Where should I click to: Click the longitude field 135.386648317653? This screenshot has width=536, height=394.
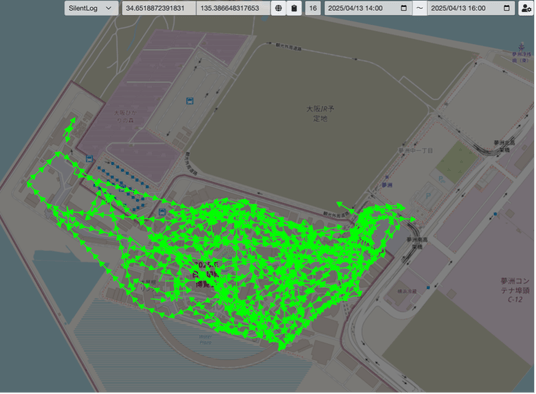(234, 8)
